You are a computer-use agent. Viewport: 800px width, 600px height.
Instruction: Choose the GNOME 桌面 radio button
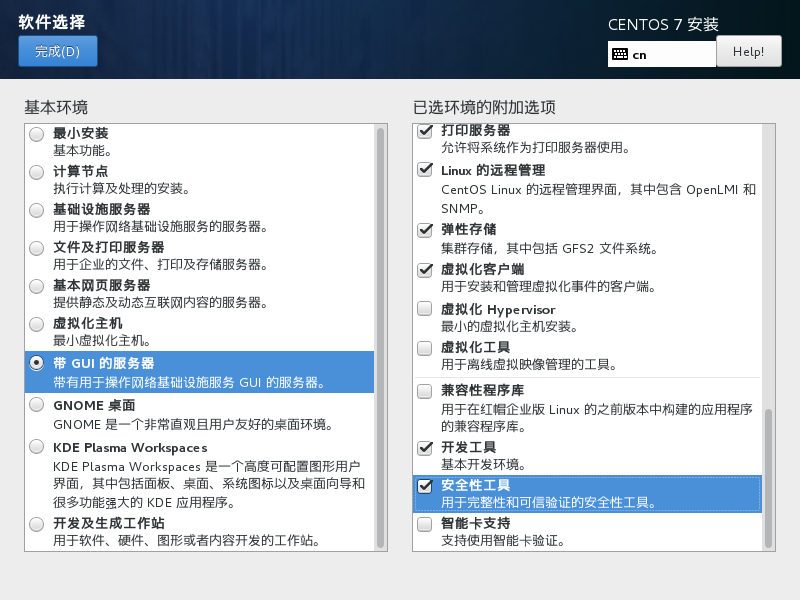tap(36, 405)
